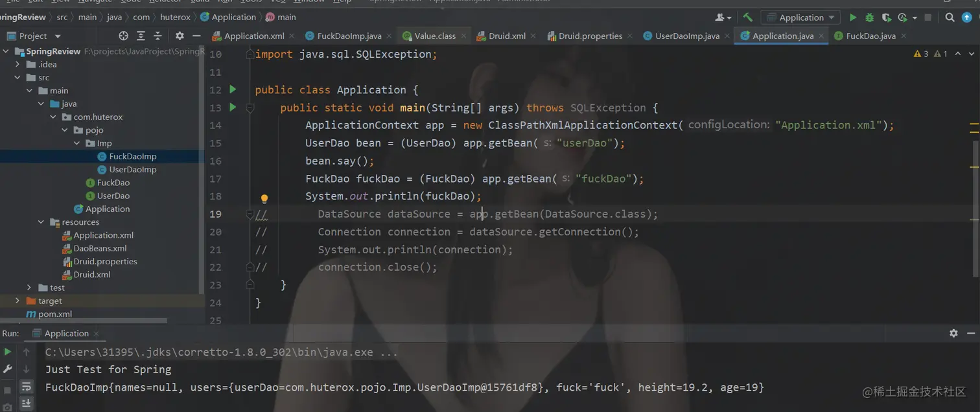The width and height of the screenshot is (980, 412).
Task: Expand the target folder
Action: [x=18, y=301]
